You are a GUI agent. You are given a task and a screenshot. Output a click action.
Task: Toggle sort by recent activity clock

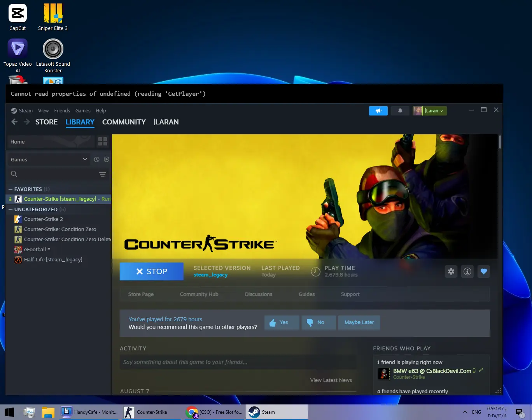click(96, 159)
